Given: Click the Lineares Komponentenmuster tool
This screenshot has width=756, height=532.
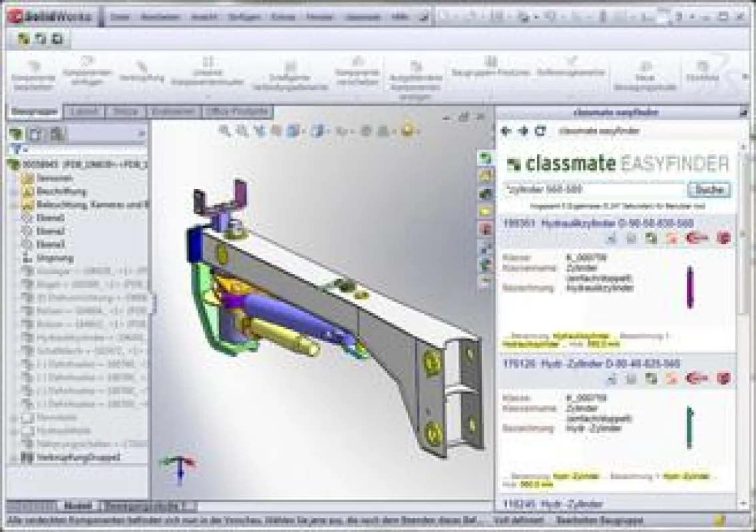Looking at the screenshot, I should pyautogui.click(x=208, y=71).
